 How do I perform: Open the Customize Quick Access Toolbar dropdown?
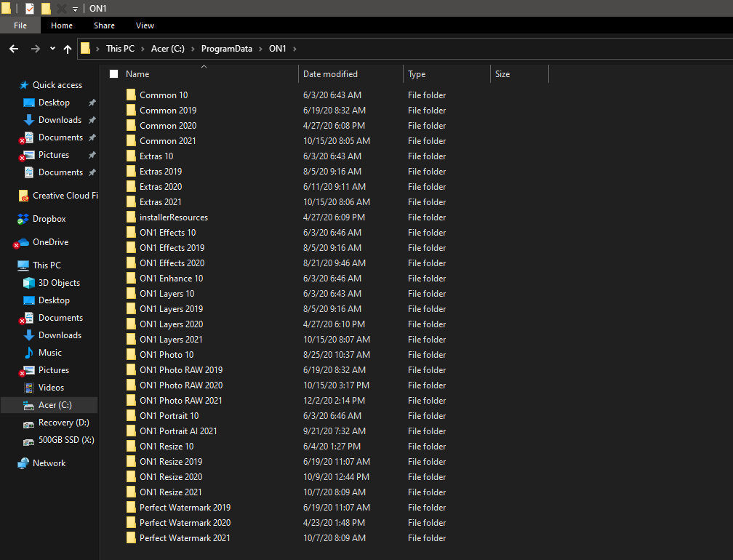pyautogui.click(x=75, y=9)
